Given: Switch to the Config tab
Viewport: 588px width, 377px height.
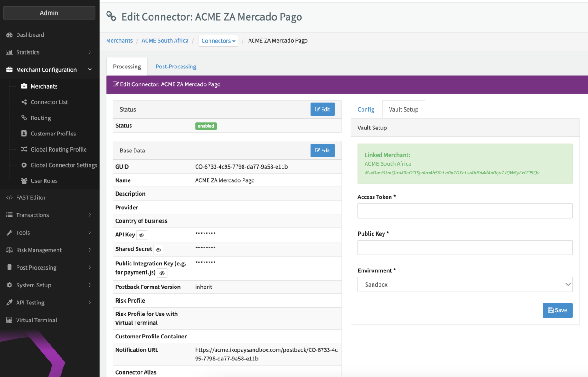Looking at the screenshot, I should pyautogui.click(x=366, y=109).
